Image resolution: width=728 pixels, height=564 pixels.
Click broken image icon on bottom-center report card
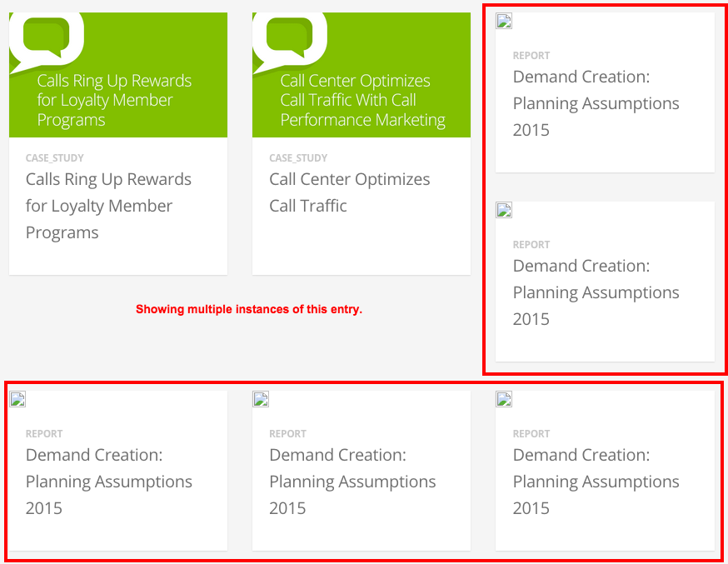tap(261, 399)
